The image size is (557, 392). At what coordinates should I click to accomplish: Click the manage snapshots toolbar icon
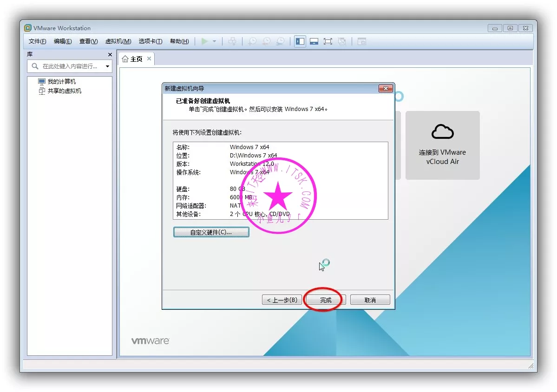pos(281,41)
